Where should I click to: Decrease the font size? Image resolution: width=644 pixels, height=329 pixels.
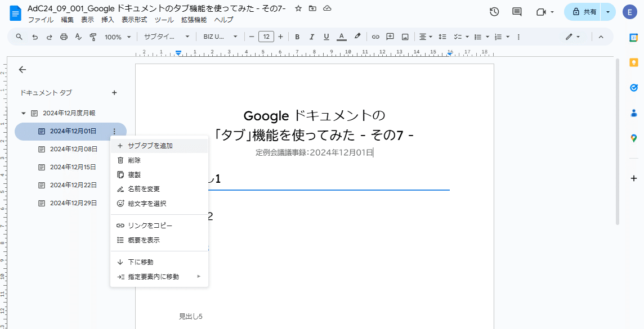[252, 37]
